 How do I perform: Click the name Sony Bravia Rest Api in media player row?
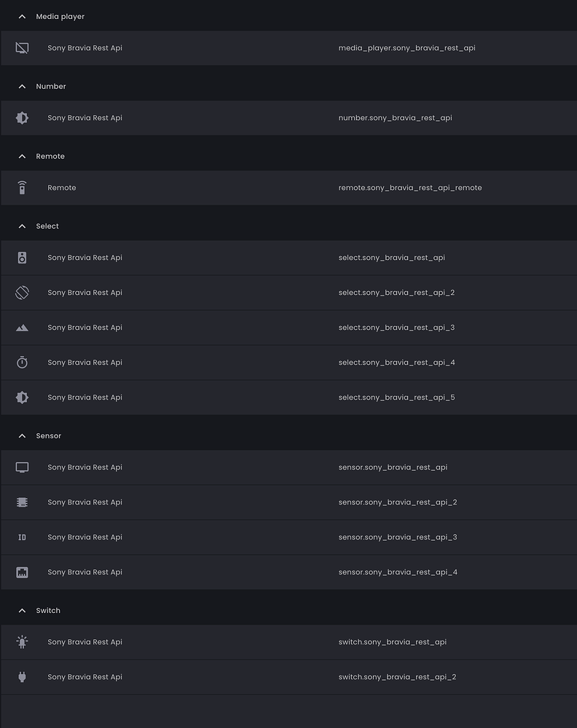coord(85,48)
